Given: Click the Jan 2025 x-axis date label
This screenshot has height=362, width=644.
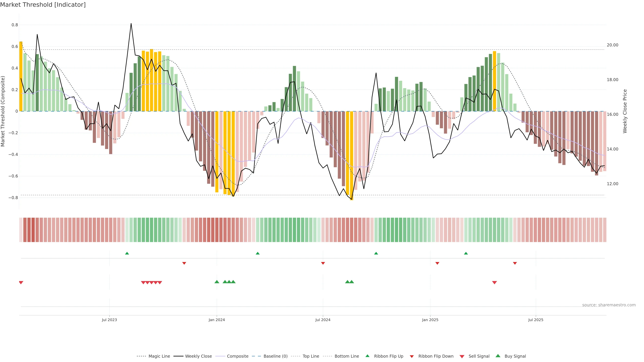Looking at the screenshot, I should point(430,320).
